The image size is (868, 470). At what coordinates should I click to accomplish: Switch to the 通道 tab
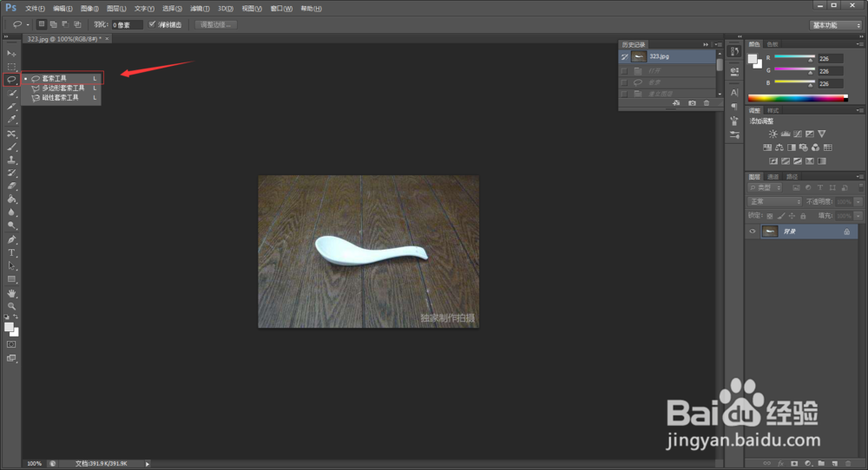click(773, 177)
